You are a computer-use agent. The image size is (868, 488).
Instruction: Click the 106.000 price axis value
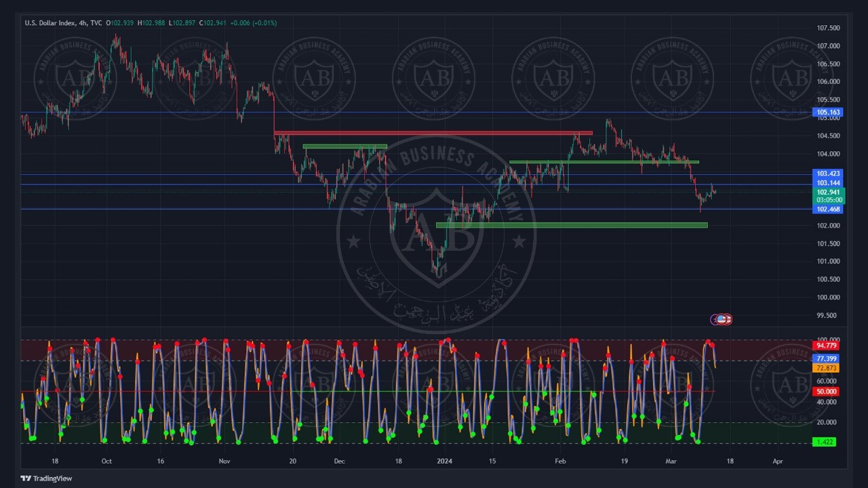click(x=828, y=82)
